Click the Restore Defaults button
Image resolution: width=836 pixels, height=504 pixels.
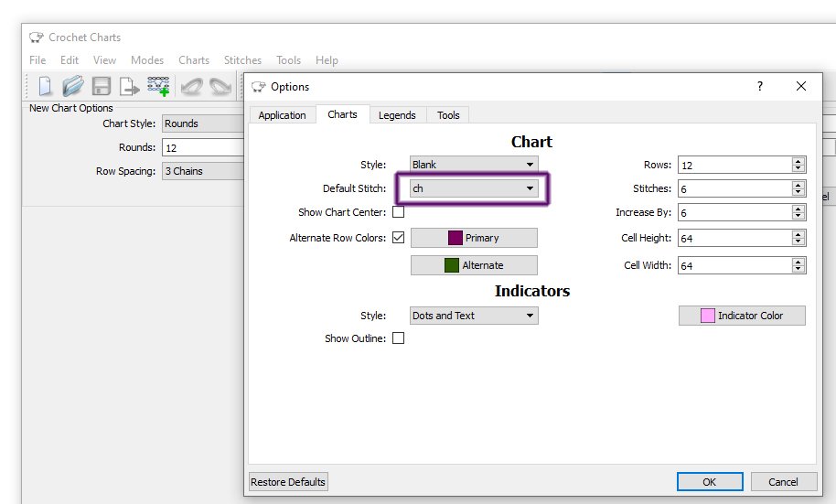click(x=288, y=482)
